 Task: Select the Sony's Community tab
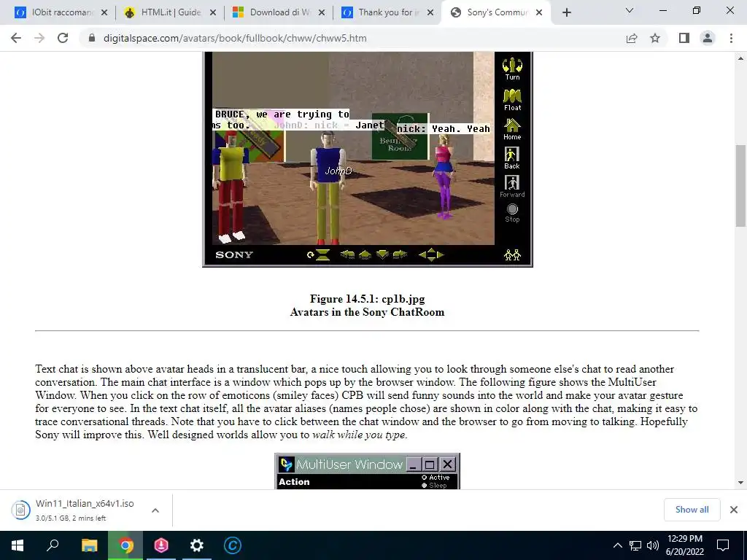click(x=495, y=12)
